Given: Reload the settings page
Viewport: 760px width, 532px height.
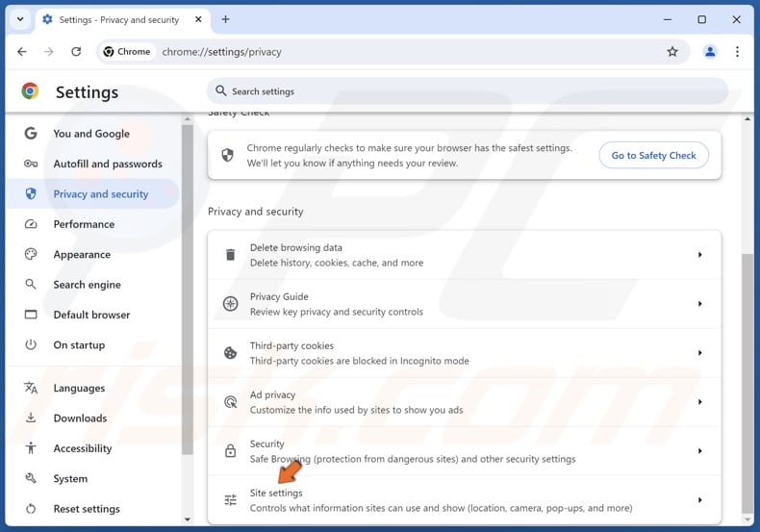Looking at the screenshot, I should (x=76, y=52).
